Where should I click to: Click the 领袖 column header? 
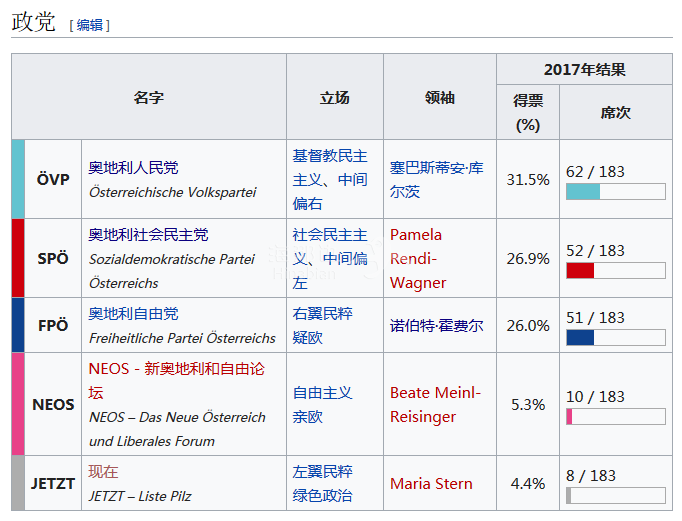click(440, 97)
